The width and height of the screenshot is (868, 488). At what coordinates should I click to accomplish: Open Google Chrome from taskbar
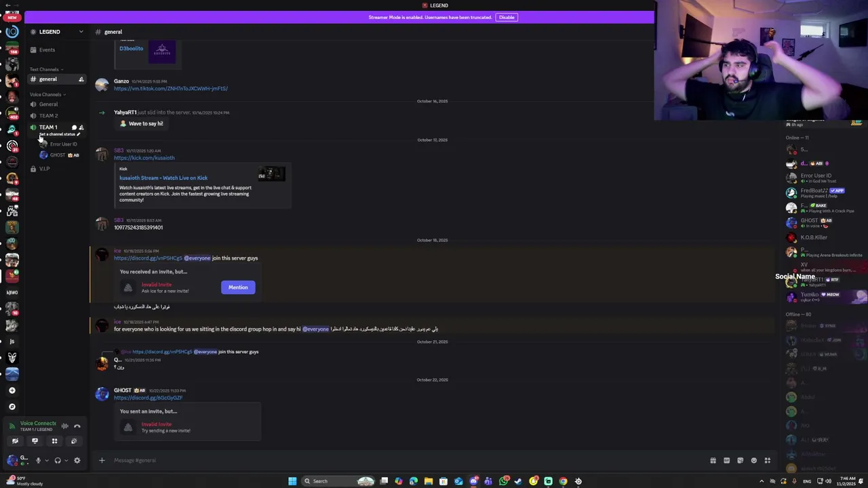563,481
